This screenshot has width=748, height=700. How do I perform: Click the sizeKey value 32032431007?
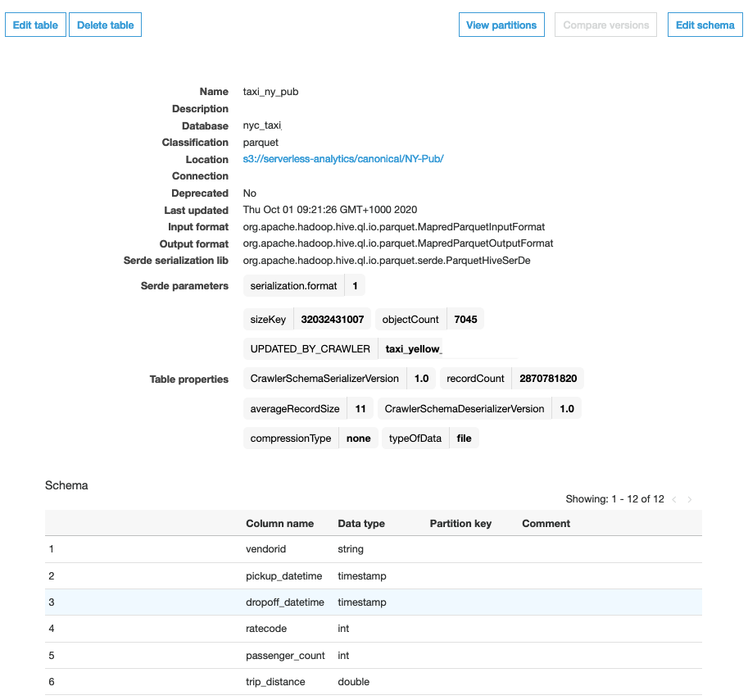point(333,319)
